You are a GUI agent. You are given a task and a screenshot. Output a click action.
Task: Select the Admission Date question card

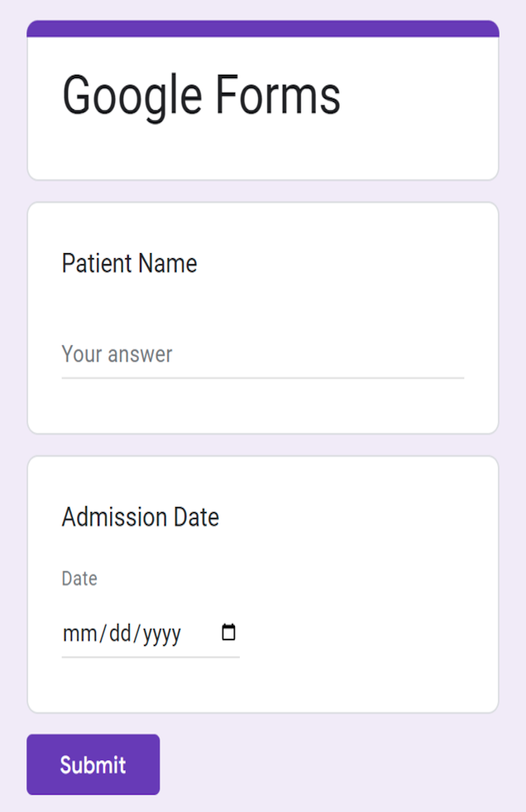(x=261, y=581)
